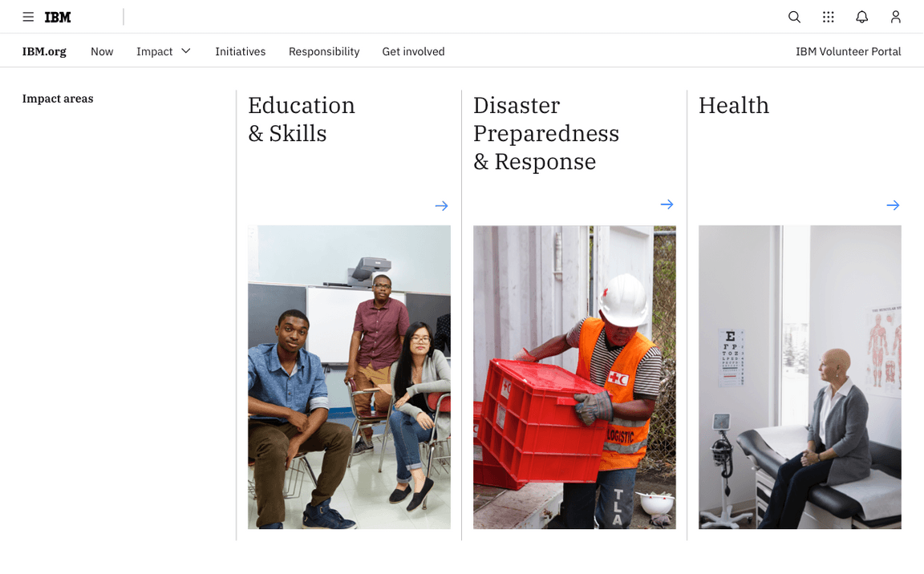The image size is (924, 574).
Task: Click the Disaster Preparedness arrow icon
Action: pyautogui.click(x=667, y=204)
